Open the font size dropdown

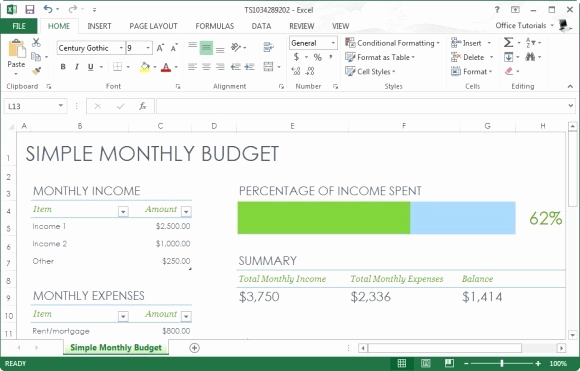click(148, 48)
